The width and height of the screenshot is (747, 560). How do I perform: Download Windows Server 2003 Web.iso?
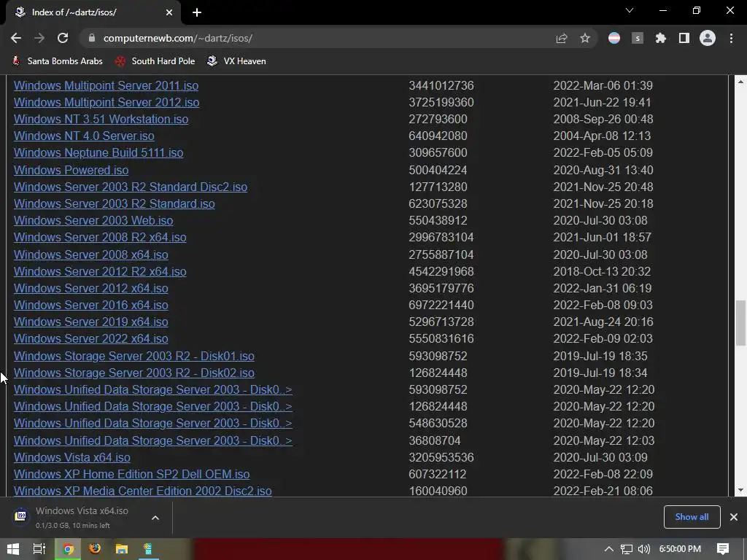point(93,220)
